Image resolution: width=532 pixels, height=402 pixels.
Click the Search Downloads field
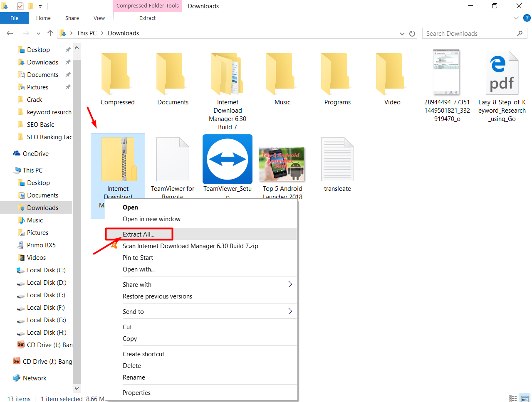pyautogui.click(x=475, y=34)
